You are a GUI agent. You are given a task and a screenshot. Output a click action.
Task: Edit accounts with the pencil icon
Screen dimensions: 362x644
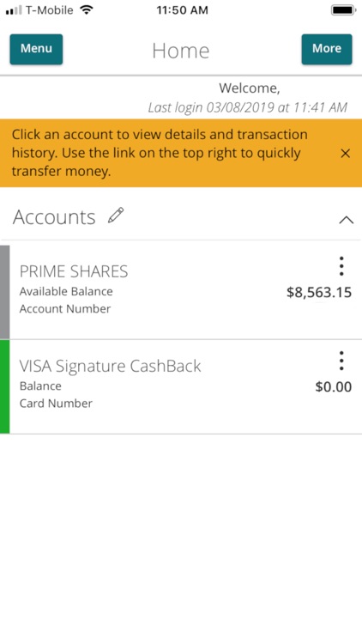(116, 216)
